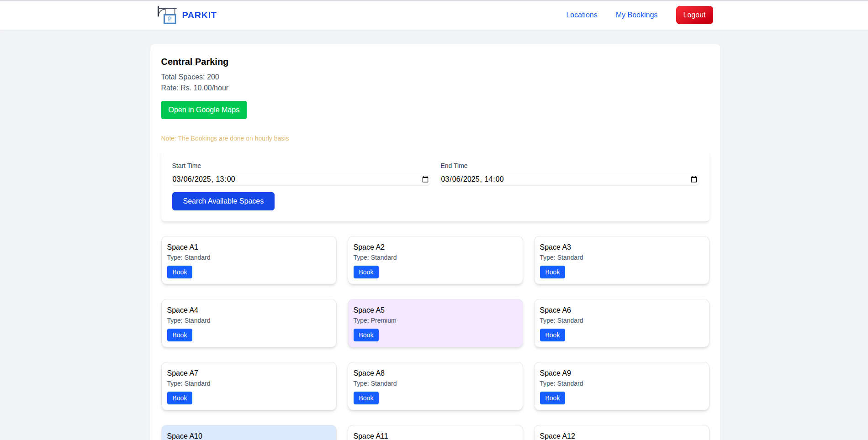Book Space A1
868x440 pixels.
pos(180,272)
